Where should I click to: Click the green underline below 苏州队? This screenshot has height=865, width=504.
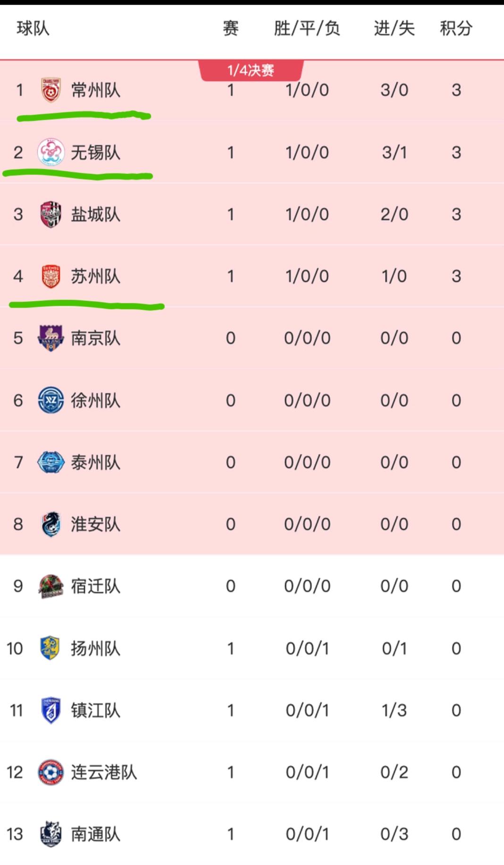pyautogui.click(x=87, y=304)
